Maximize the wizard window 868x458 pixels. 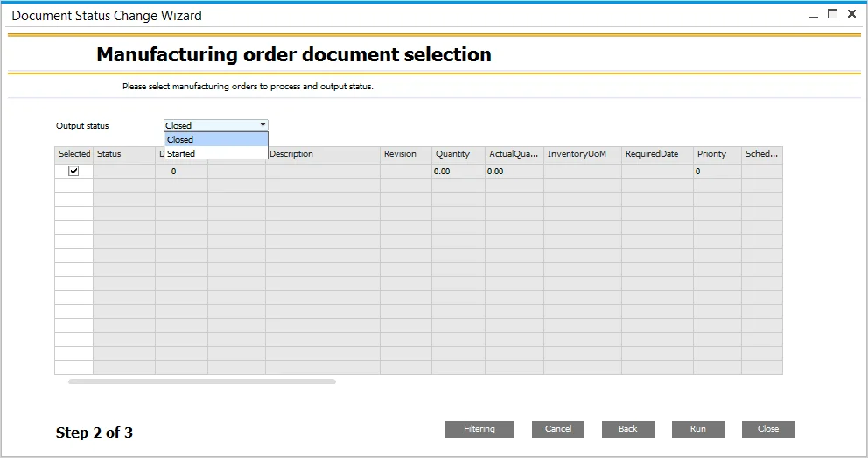pyautogui.click(x=832, y=14)
